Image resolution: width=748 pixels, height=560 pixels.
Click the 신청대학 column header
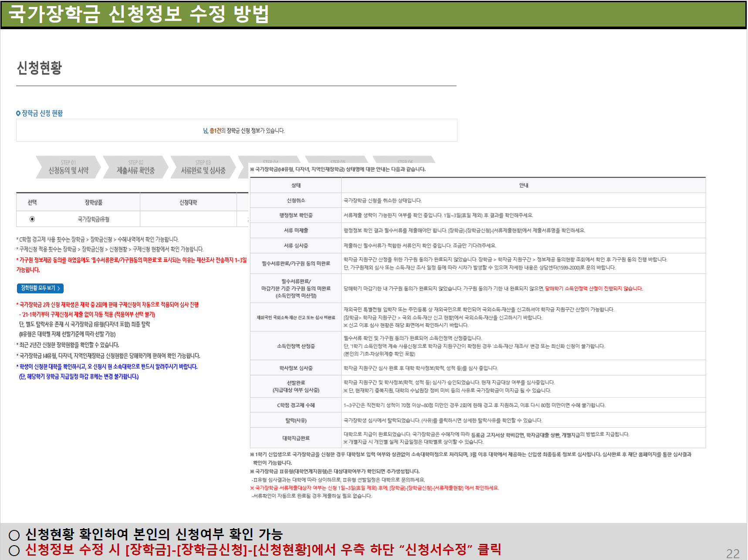pos(188,202)
